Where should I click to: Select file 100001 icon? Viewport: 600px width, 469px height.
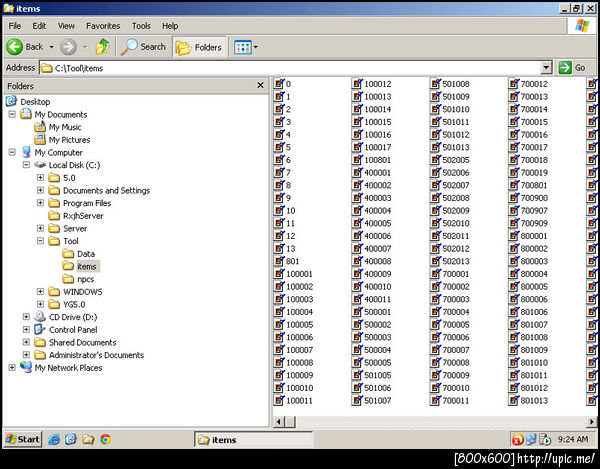pyautogui.click(x=279, y=274)
